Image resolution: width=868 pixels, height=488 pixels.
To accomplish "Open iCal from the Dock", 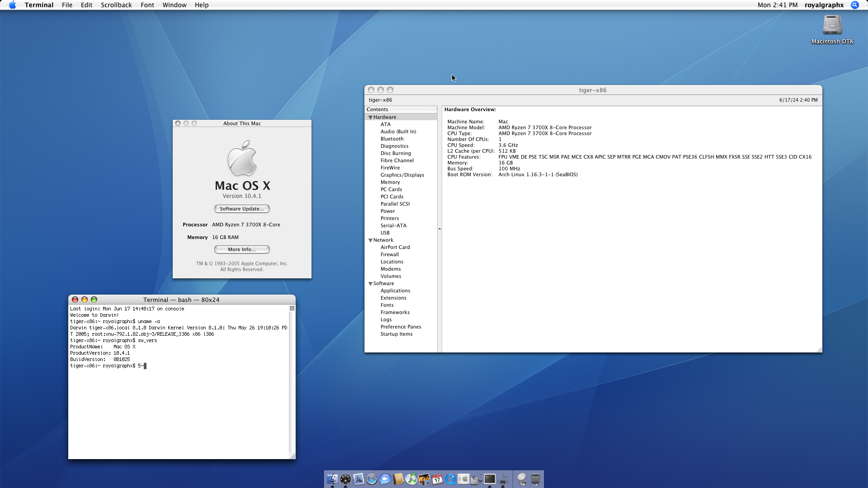I will (437, 479).
